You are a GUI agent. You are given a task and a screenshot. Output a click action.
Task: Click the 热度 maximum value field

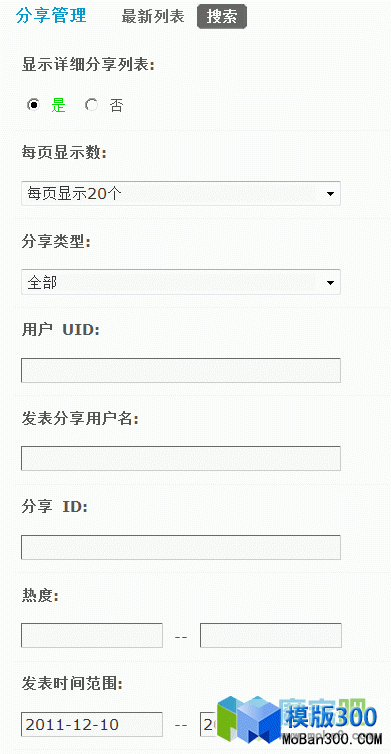(x=271, y=635)
